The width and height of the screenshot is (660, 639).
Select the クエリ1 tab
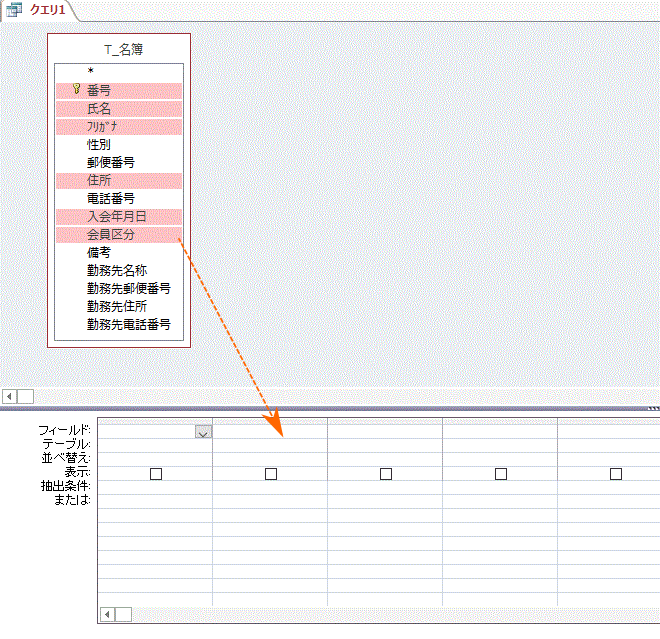tap(39, 10)
